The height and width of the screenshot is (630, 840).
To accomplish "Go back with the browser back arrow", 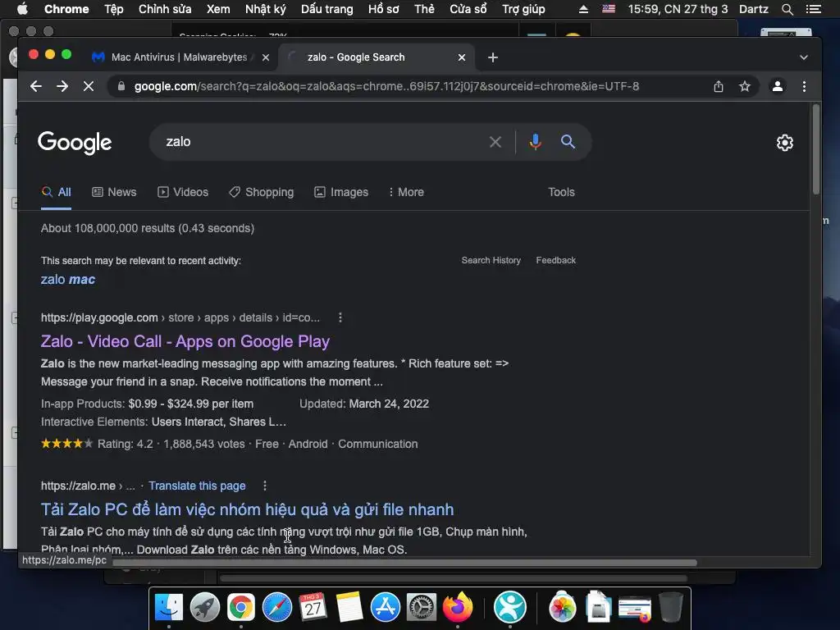I will click(x=36, y=86).
